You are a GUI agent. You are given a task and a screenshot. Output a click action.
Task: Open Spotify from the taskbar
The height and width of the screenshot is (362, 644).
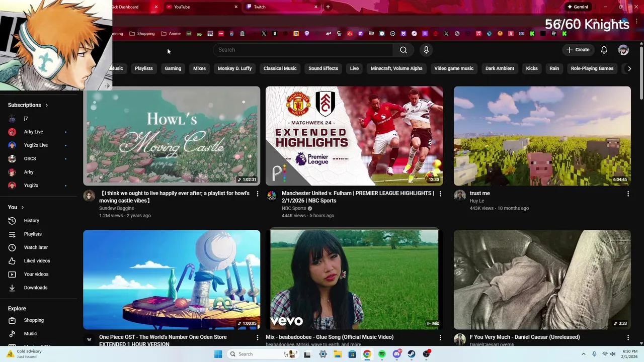coord(382,354)
